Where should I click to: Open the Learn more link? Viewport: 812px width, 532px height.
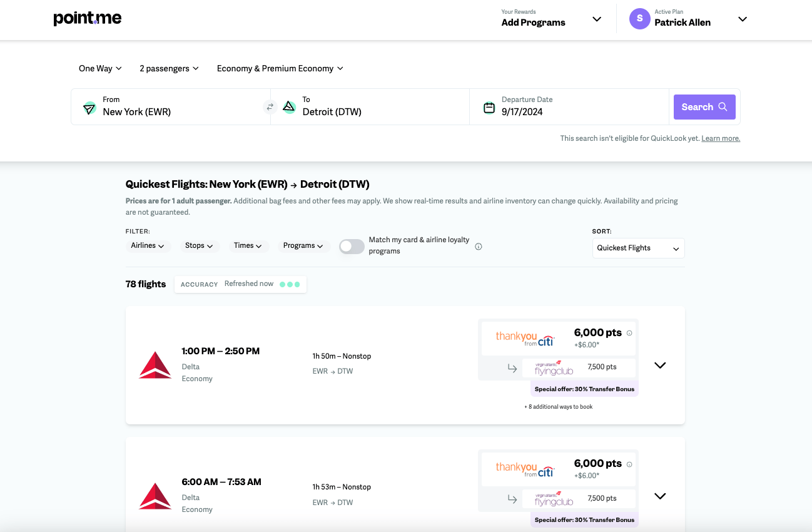click(x=721, y=138)
